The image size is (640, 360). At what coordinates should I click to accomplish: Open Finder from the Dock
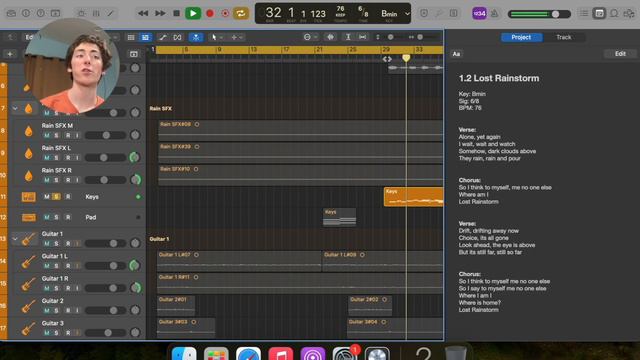[184, 353]
